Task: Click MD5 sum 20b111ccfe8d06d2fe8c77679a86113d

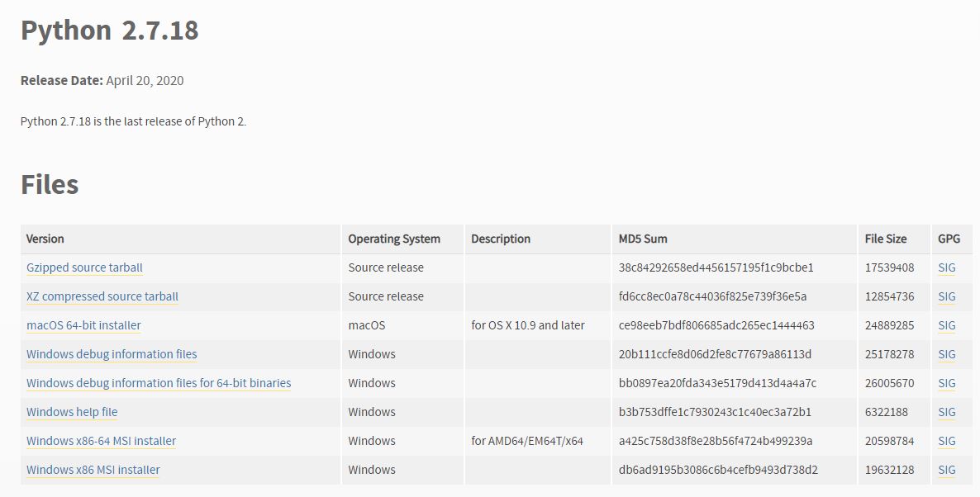Action: [715, 354]
